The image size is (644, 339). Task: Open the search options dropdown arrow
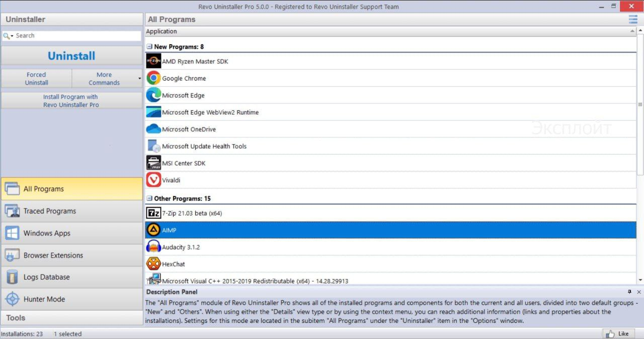pos(12,36)
